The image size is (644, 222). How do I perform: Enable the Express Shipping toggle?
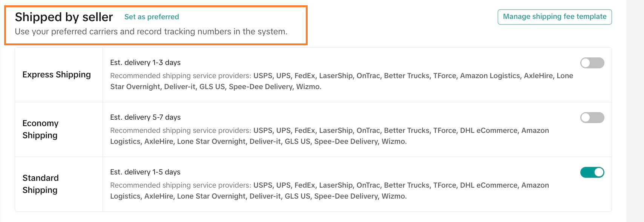tap(592, 63)
